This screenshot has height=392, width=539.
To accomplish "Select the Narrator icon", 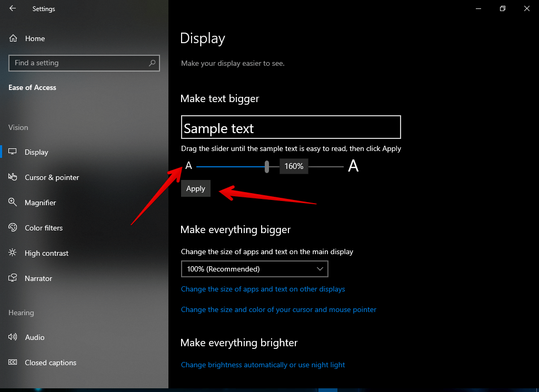I will (13, 278).
